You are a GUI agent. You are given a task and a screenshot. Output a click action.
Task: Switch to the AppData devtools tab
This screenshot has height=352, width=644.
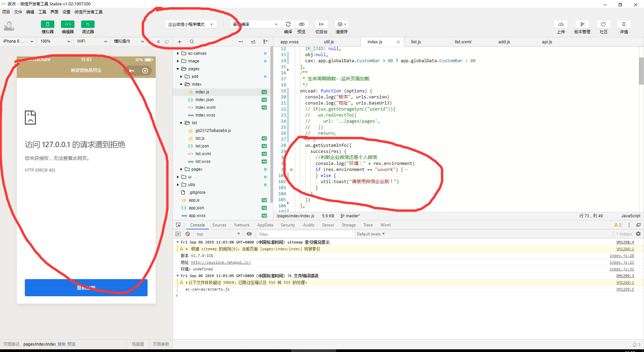265,225
